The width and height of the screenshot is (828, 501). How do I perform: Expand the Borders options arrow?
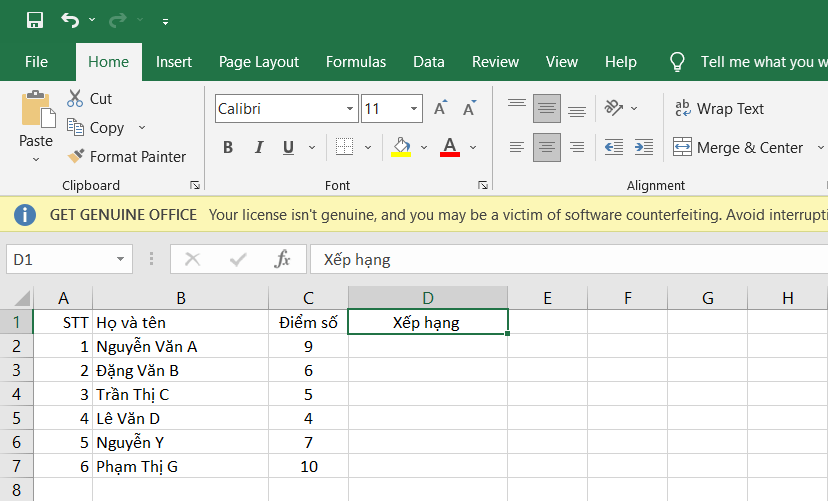pos(368,147)
